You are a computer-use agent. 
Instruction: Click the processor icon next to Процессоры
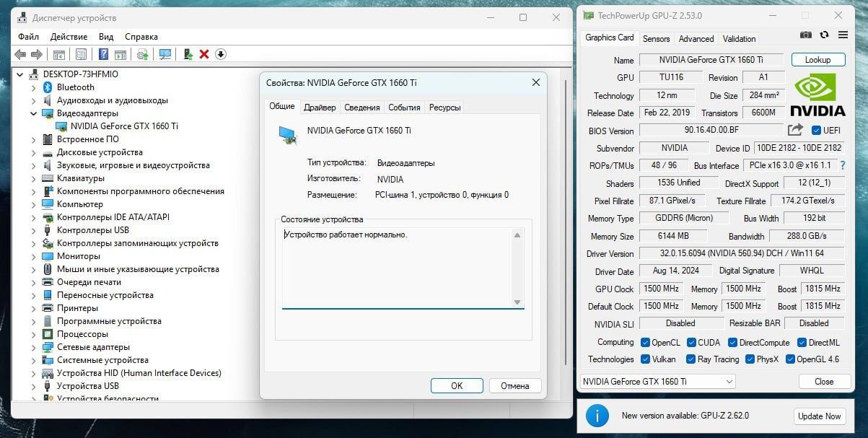(x=48, y=334)
